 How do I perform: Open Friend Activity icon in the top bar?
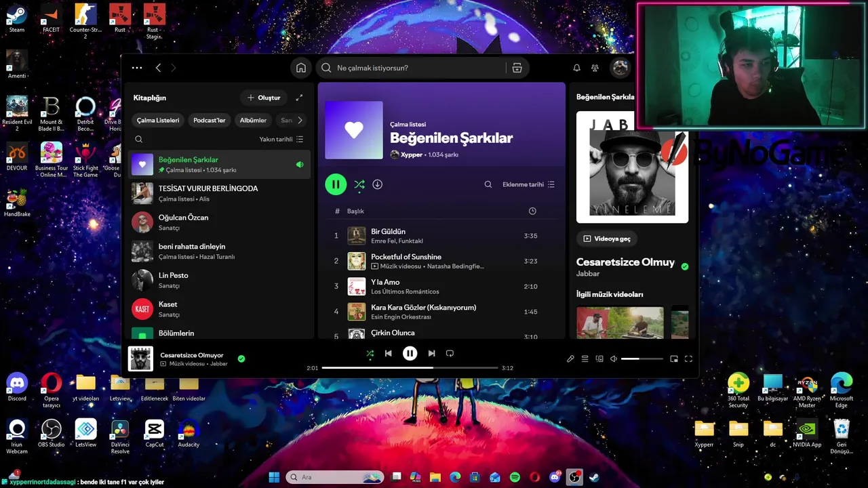click(x=595, y=68)
